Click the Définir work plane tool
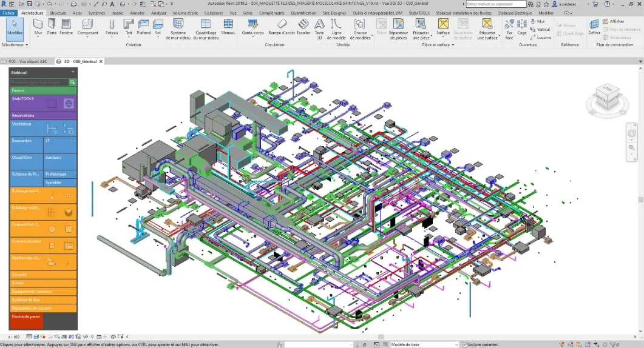 pos(594,27)
